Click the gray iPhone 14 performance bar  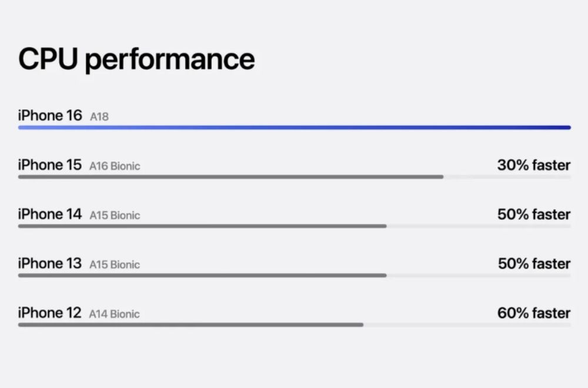[202, 226]
